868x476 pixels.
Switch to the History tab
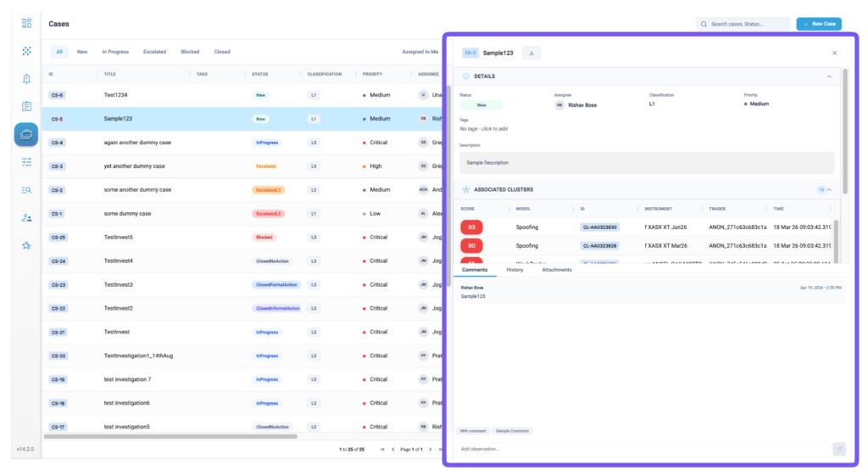point(515,270)
